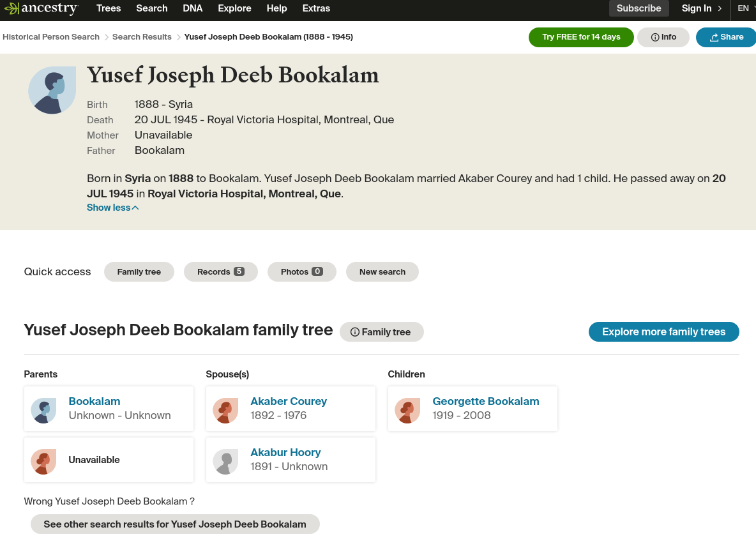This screenshot has width=756, height=548.
Task: Click Georgette Bookalam's avatar icon
Action: pos(407,411)
